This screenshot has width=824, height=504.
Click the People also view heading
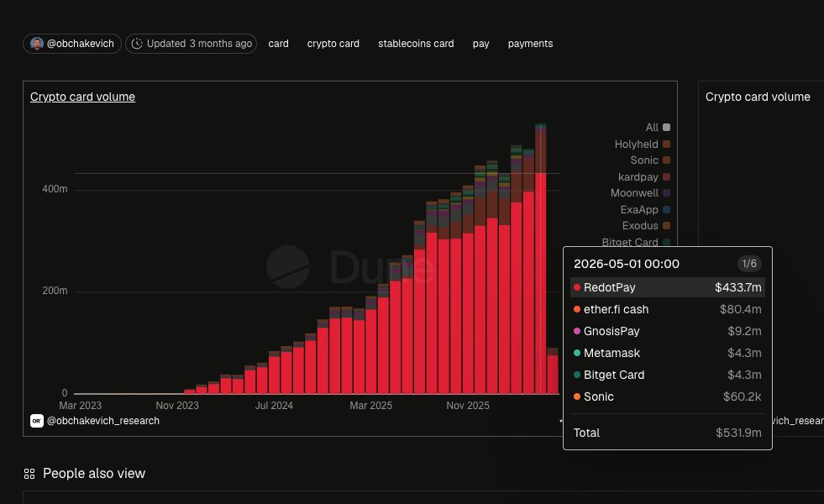(94, 474)
